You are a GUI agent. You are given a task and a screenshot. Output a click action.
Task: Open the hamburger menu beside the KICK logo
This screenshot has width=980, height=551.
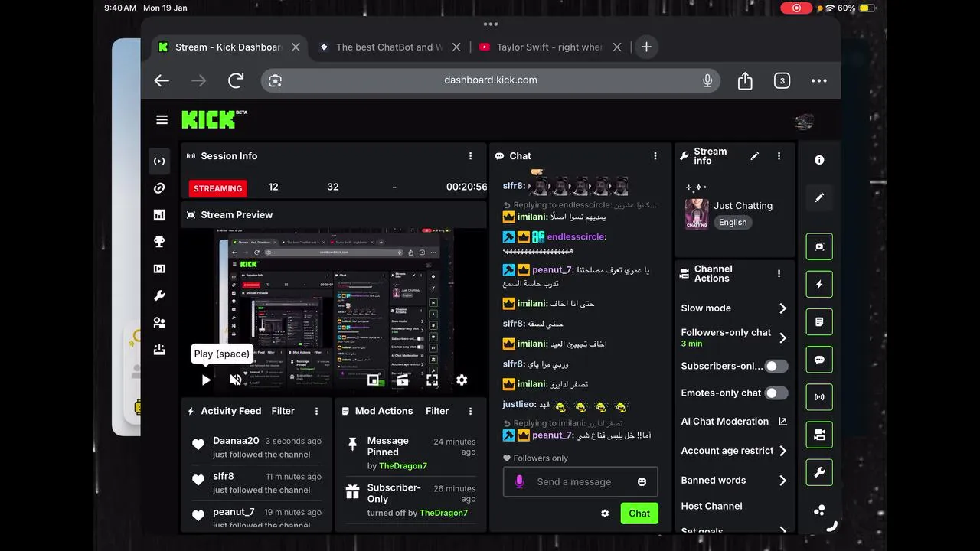162,119
